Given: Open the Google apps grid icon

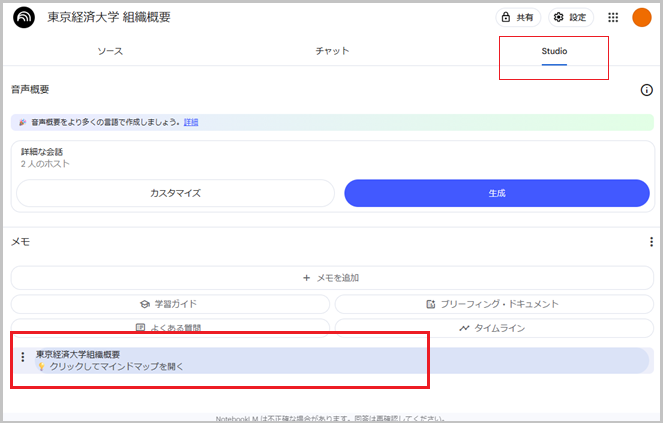Looking at the screenshot, I should pyautogui.click(x=613, y=17).
